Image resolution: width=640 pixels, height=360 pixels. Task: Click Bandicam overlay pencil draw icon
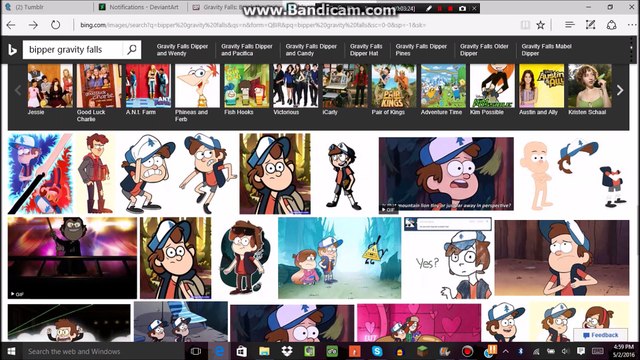click(429, 8)
